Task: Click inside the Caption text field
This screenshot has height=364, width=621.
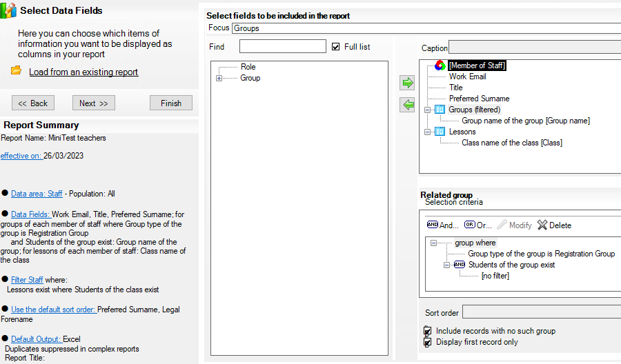Action: coord(535,47)
